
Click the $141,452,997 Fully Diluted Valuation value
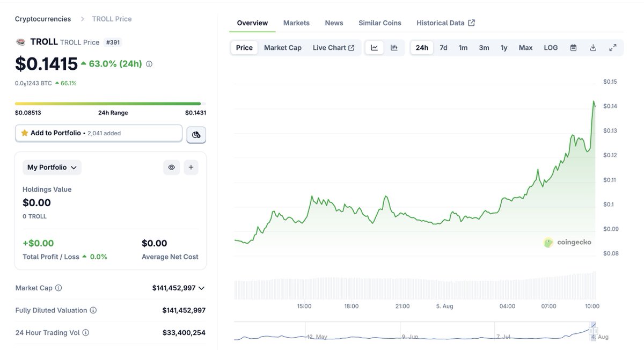184,310
